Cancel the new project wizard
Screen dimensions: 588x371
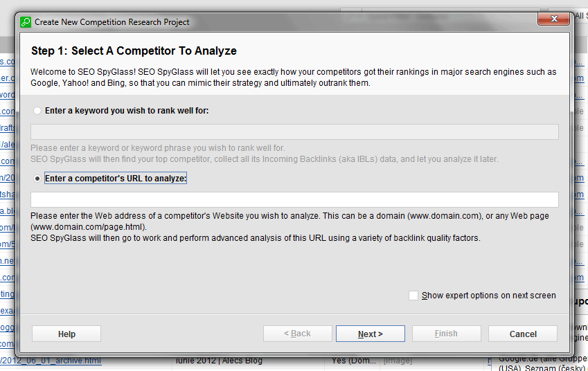(x=522, y=334)
